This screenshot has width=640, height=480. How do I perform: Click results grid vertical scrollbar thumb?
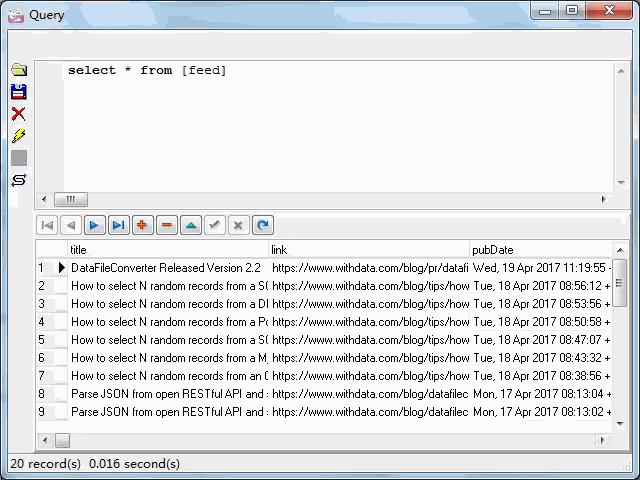pos(620,283)
